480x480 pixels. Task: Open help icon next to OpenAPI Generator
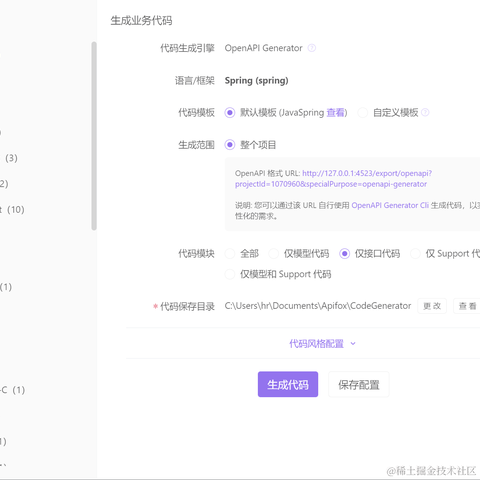tap(312, 48)
